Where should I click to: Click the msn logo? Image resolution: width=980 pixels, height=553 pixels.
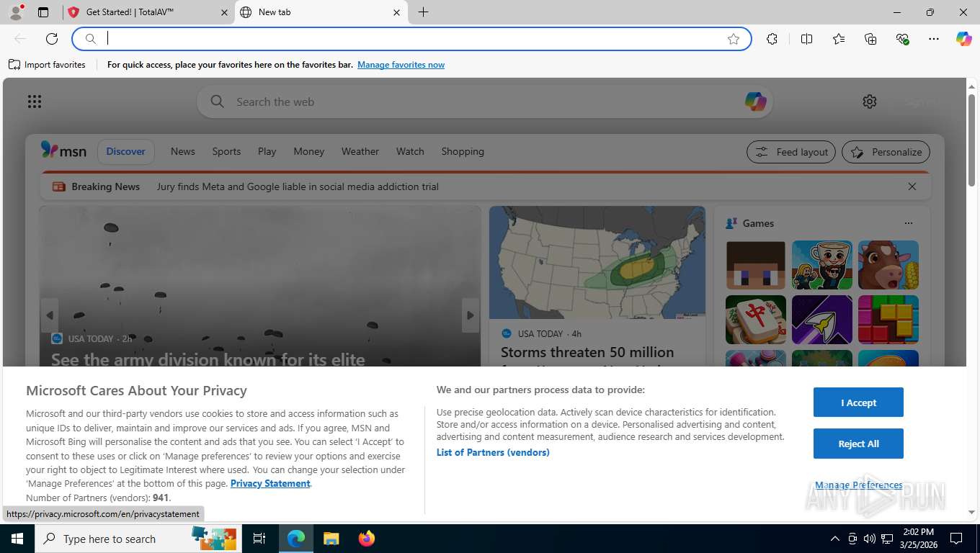point(63,150)
